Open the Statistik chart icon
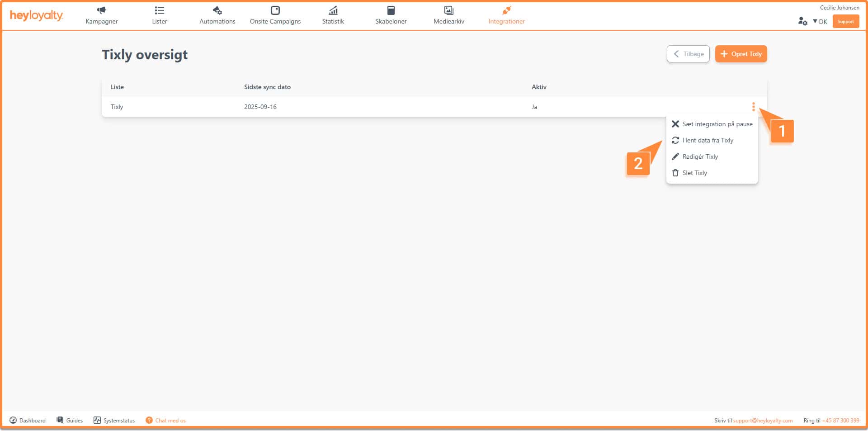Viewport: 868px width, 431px height. tap(333, 10)
